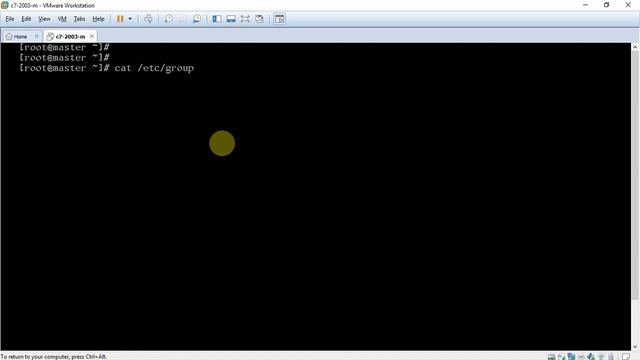Open the View menu

coord(44,19)
